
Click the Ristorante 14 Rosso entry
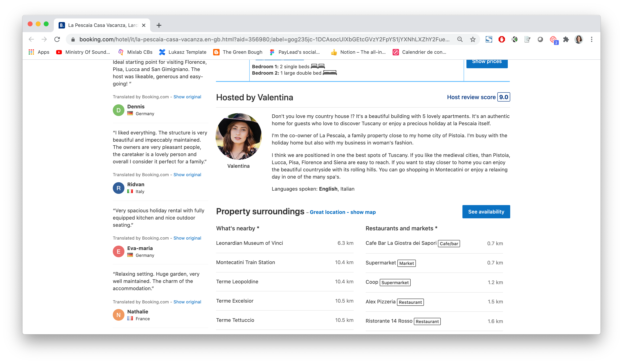coord(434,321)
